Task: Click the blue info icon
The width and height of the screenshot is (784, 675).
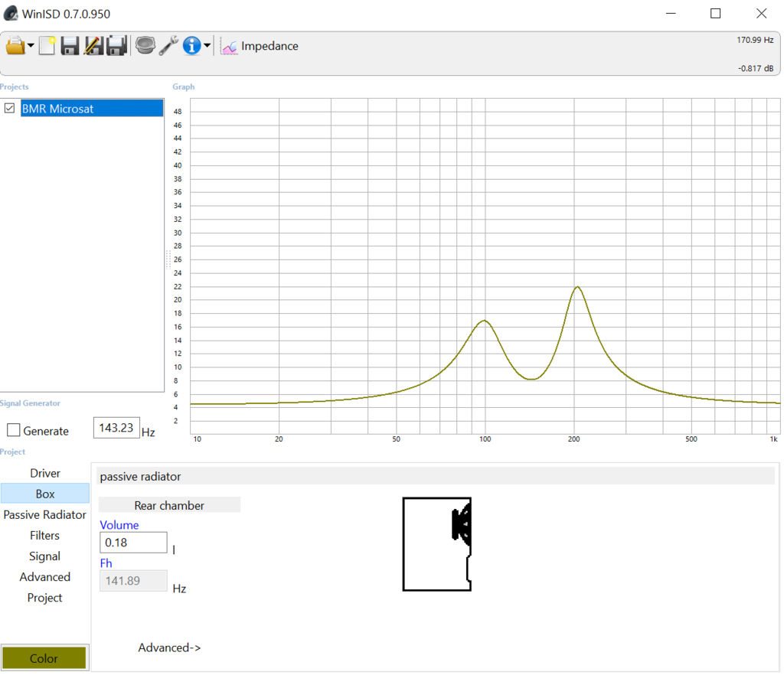Action: (191, 46)
